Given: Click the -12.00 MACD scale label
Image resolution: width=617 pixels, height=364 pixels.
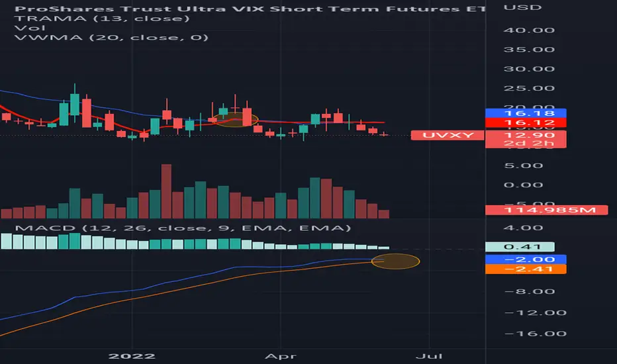Looking at the screenshot, I should [535, 313].
